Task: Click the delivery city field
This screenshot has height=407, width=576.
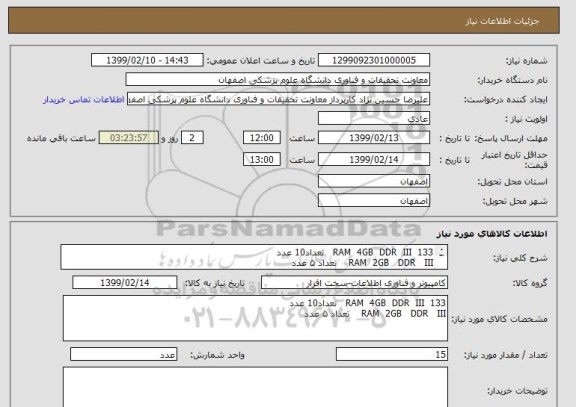Action: [374, 201]
